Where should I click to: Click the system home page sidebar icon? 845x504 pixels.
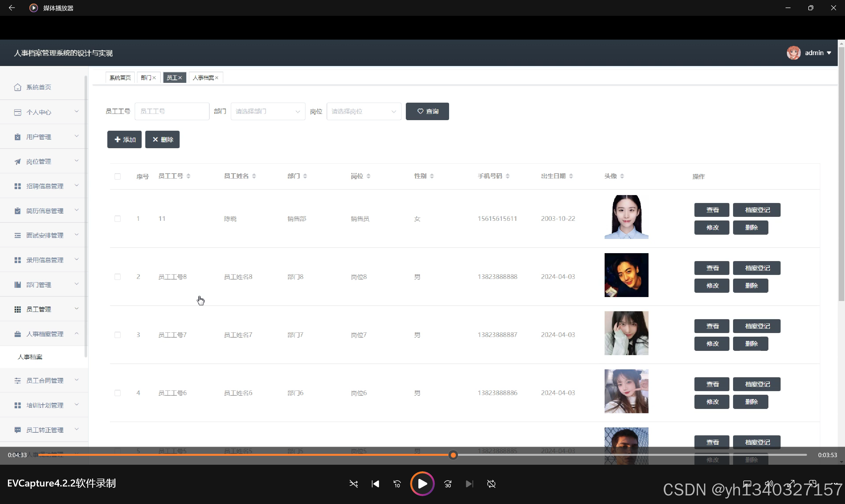click(18, 87)
